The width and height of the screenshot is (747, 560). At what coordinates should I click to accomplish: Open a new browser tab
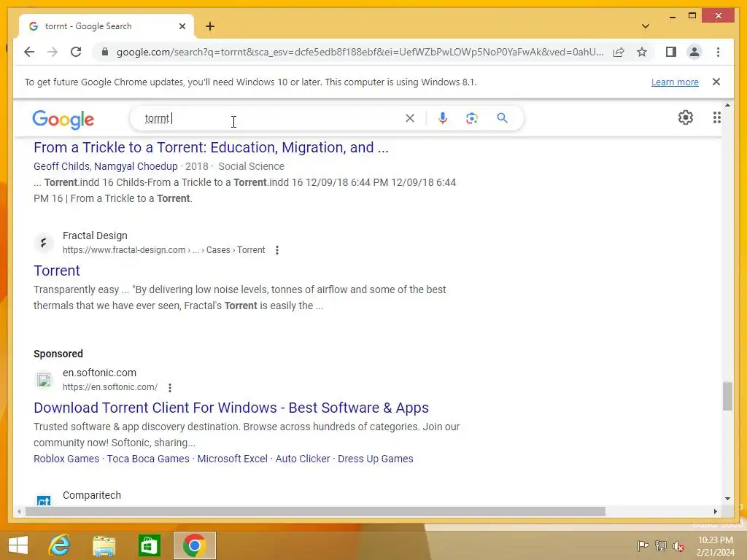(x=210, y=26)
